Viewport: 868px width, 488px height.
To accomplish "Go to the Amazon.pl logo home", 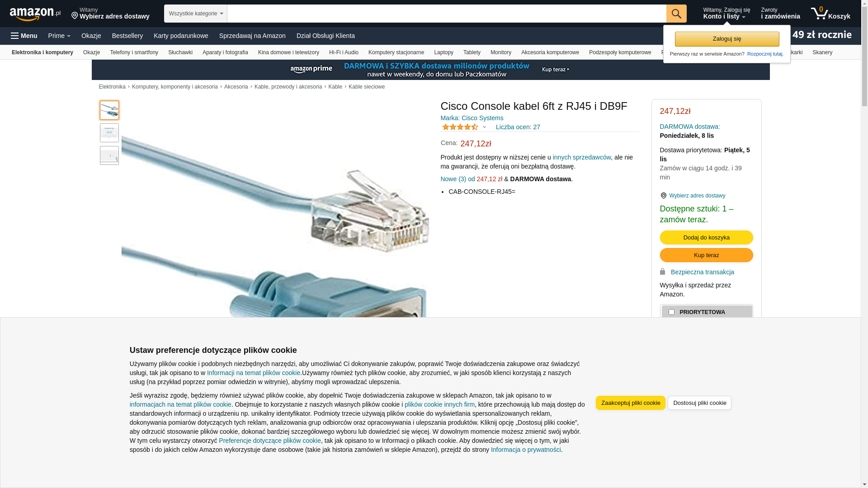I will click(x=35, y=14).
